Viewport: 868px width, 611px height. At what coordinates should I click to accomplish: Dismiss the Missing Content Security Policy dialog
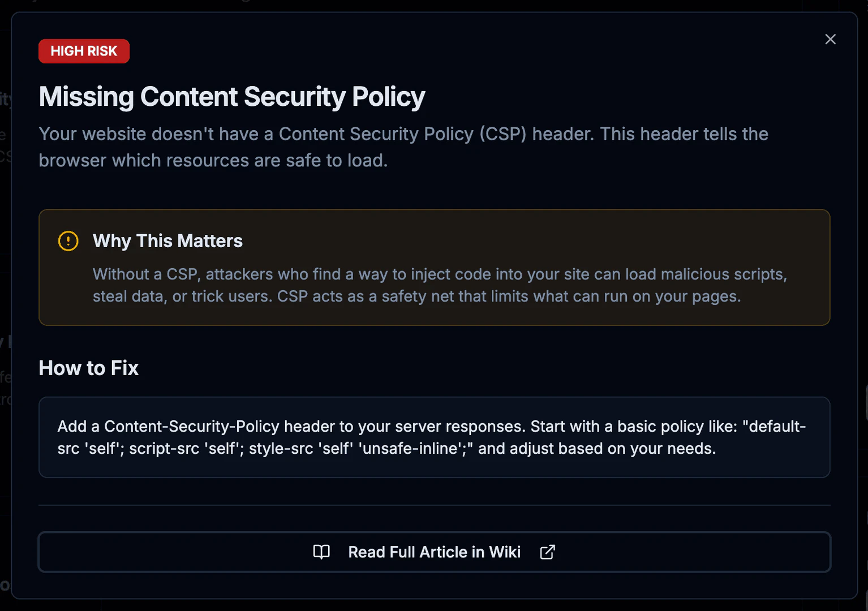click(x=830, y=39)
